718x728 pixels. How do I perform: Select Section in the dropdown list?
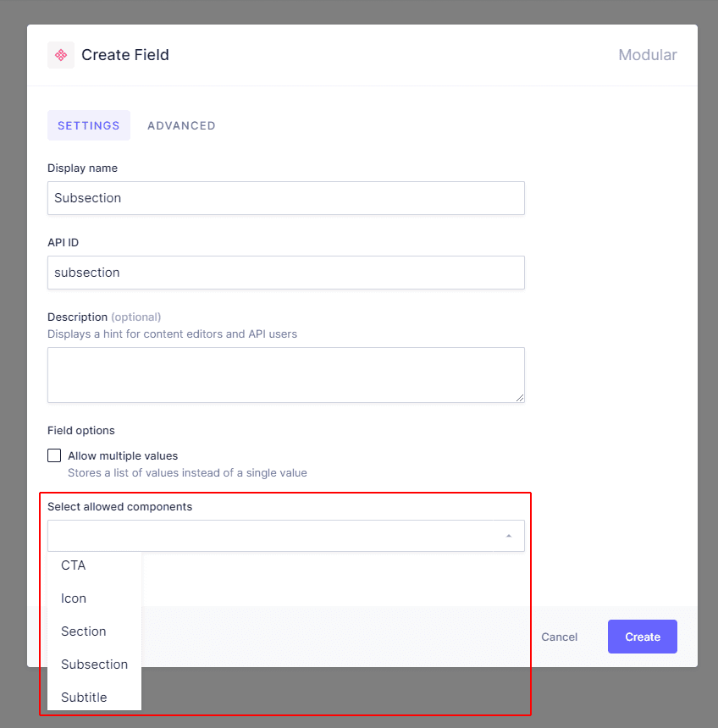[x=84, y=631]
